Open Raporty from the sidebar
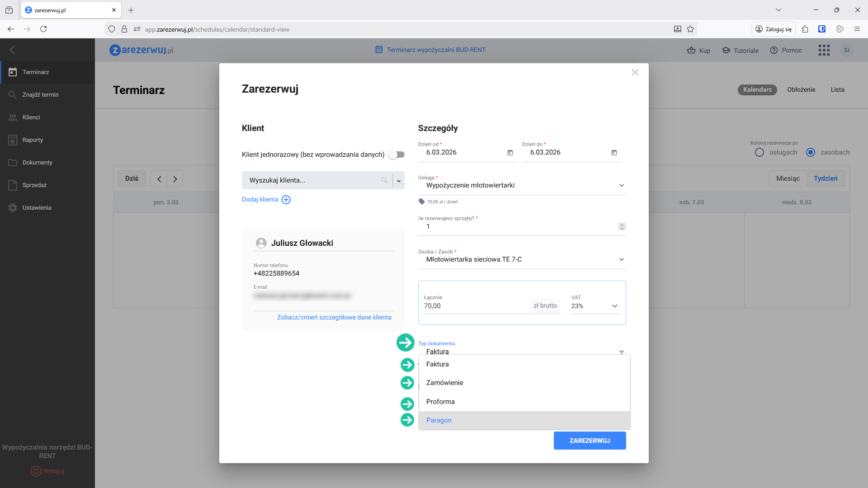The image size is (868, 488). (x=33, y=140)
